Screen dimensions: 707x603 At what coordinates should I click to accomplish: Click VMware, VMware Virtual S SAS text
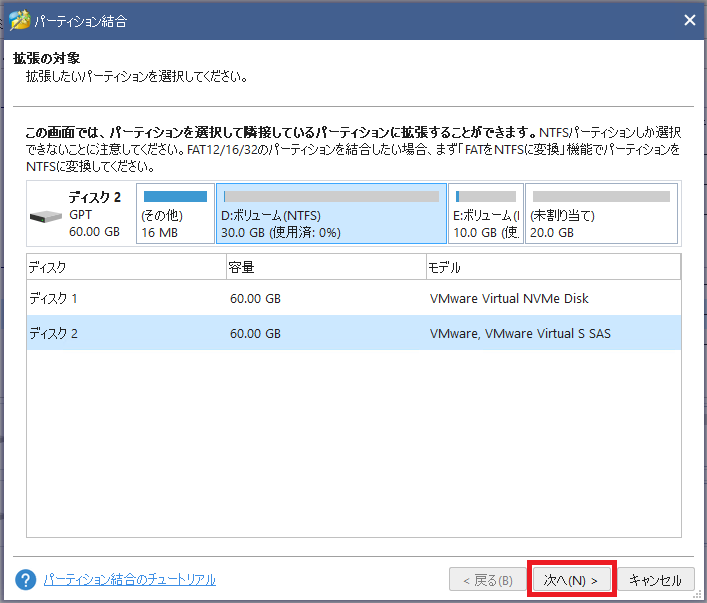(520, 333)
